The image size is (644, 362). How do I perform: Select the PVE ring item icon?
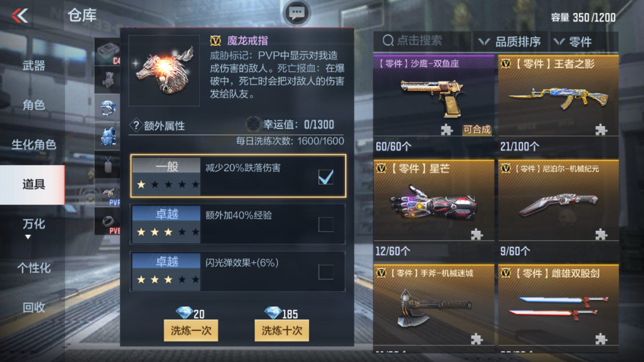point(107,221)
